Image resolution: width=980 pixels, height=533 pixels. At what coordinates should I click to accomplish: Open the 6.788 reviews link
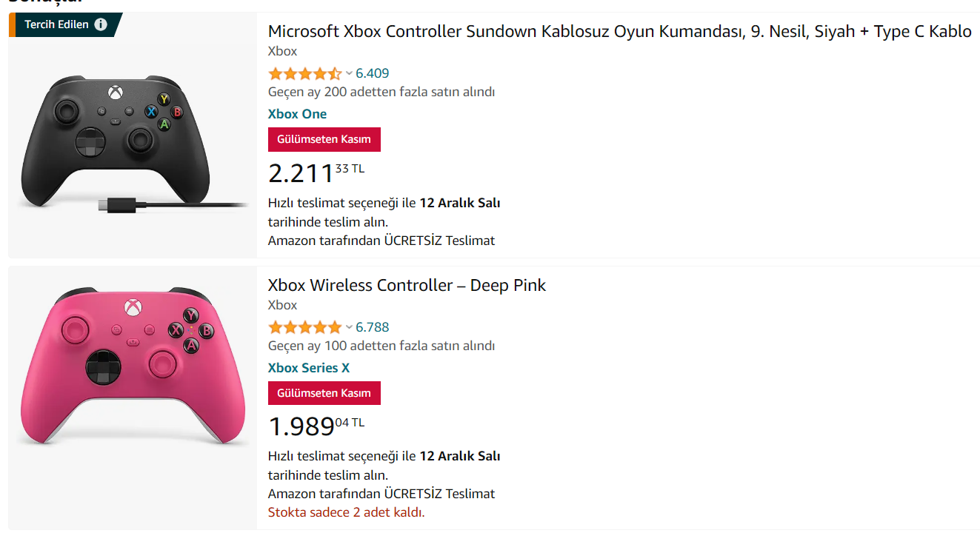(373, 327)
